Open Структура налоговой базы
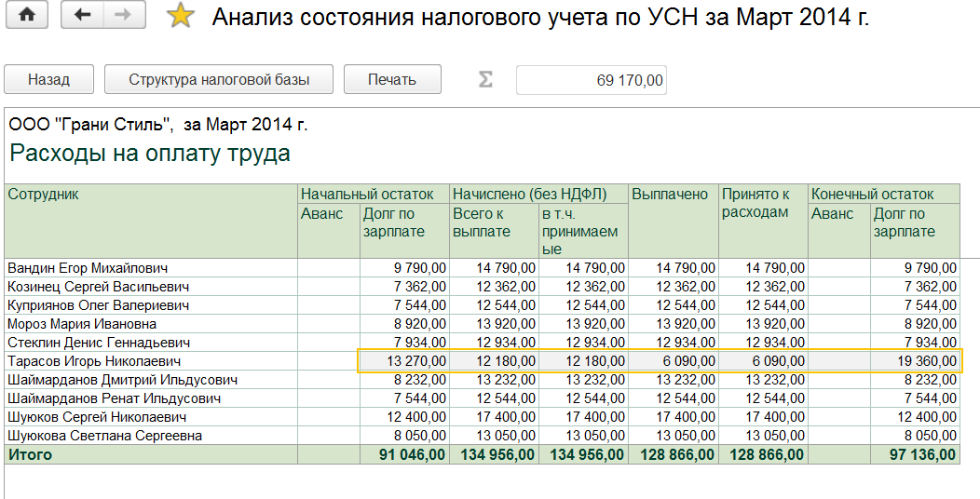 [219, 80]
